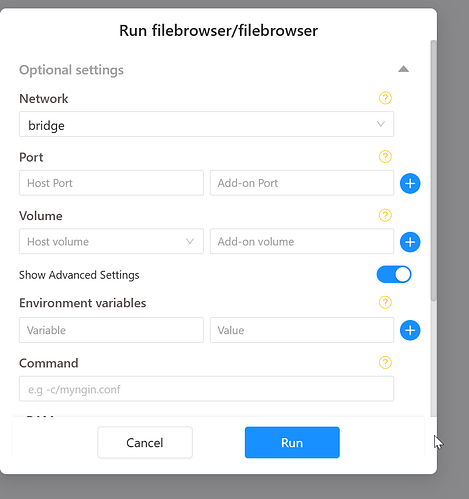Image resolution: width=469 pixels, height=499 pixels.
Task: Add another port mapping with plus button
Action: (x=410, y=183)
